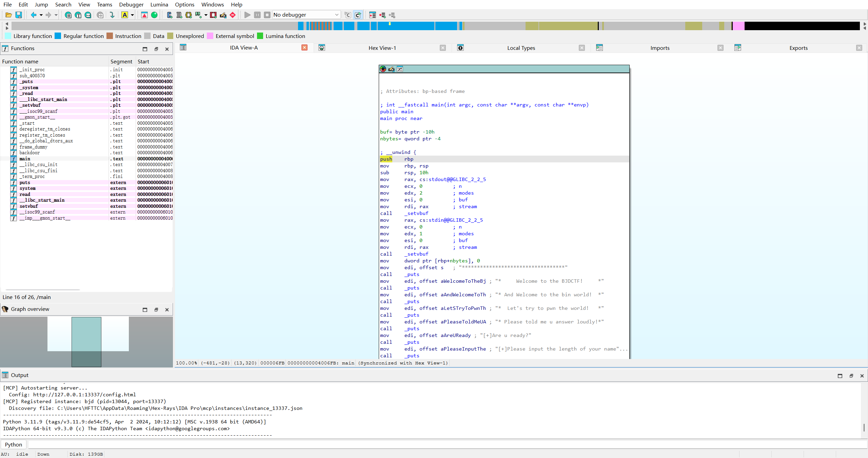Click the yellow 'A' text toolbar icon

click(x=125, y=15)
